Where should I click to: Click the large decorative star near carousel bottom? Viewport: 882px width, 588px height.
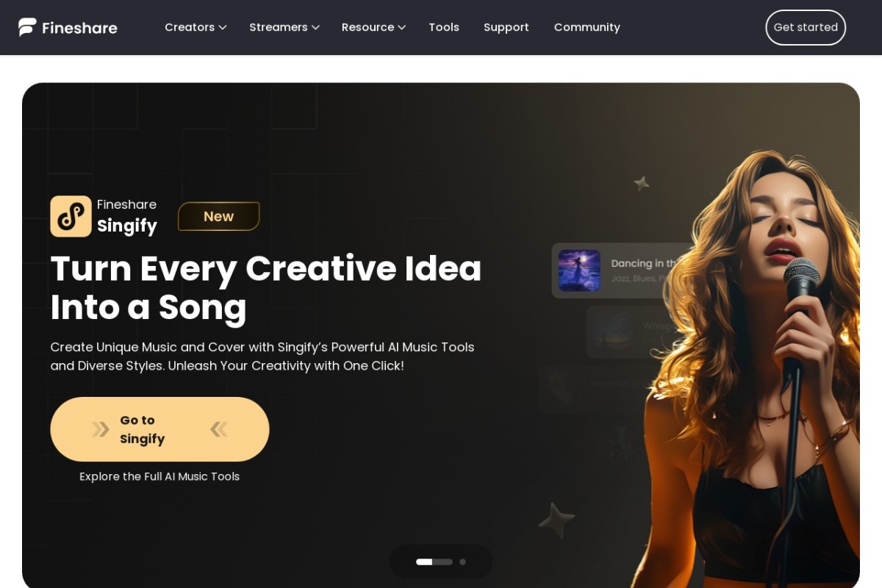coord(556,520)
